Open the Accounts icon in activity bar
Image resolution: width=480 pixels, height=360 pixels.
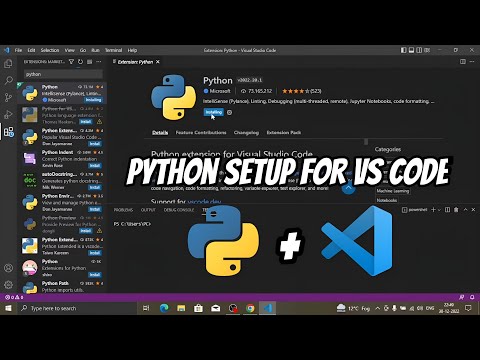point(8,268)
